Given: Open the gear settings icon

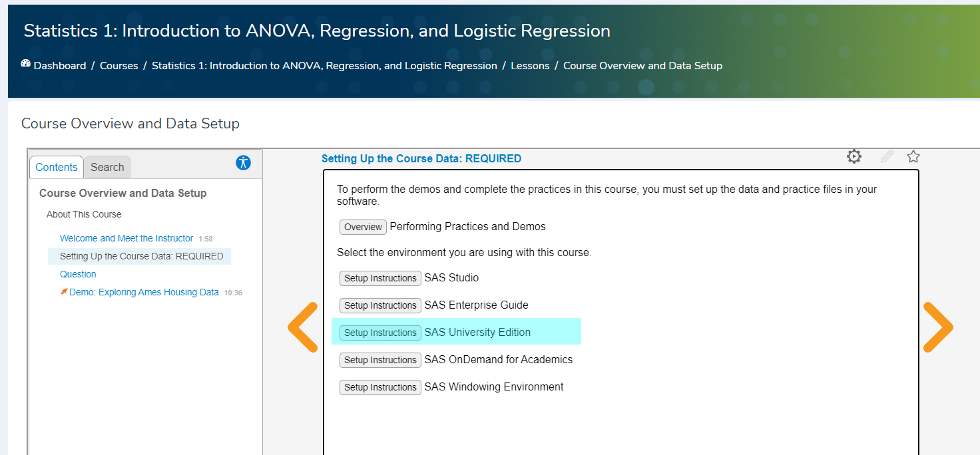Looking at the screenshot, I should pyautogui.click(x=854, y=156).
